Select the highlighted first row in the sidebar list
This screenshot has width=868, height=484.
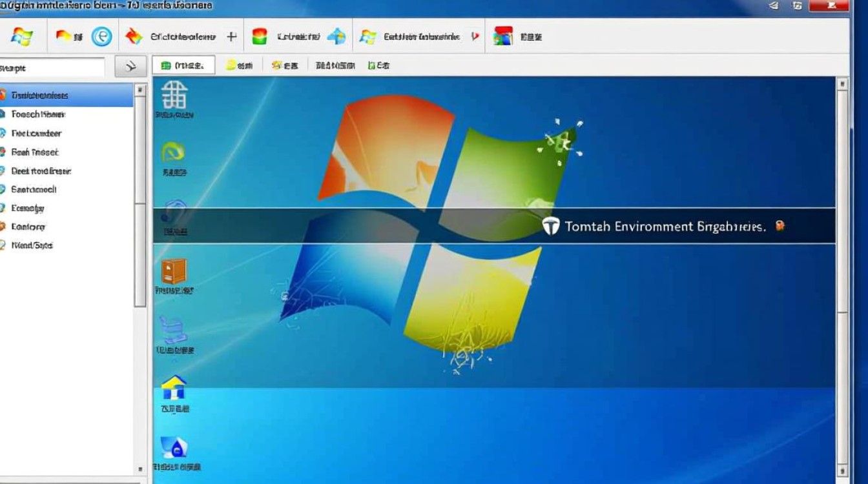(67, 96)
